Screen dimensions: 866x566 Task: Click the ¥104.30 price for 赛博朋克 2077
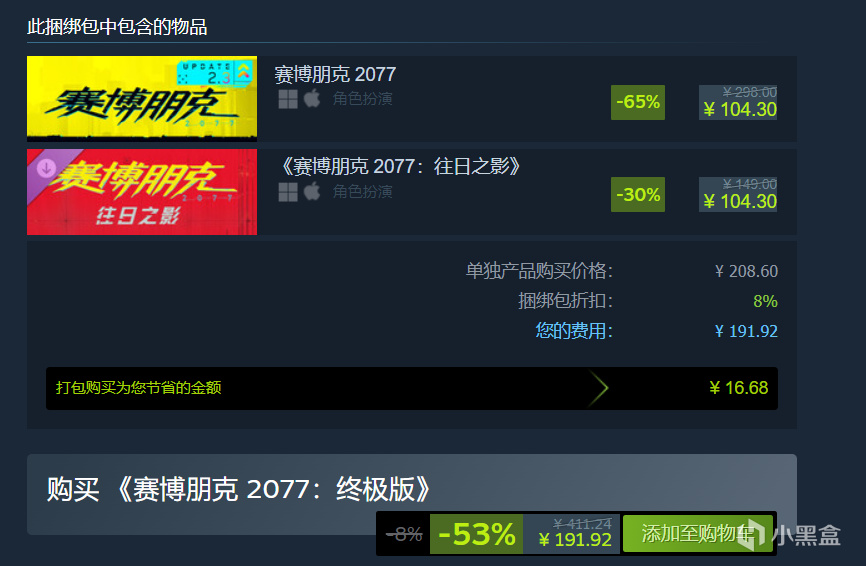tap(740, 109)
